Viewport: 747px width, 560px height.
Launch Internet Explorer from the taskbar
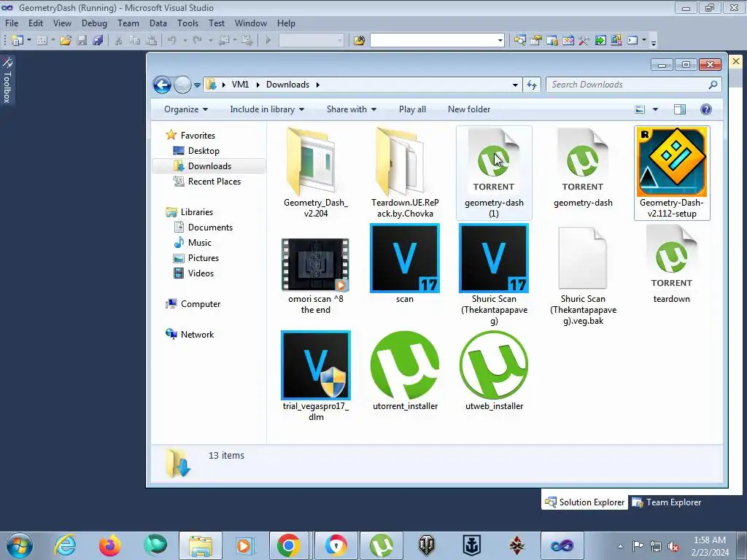65,545
